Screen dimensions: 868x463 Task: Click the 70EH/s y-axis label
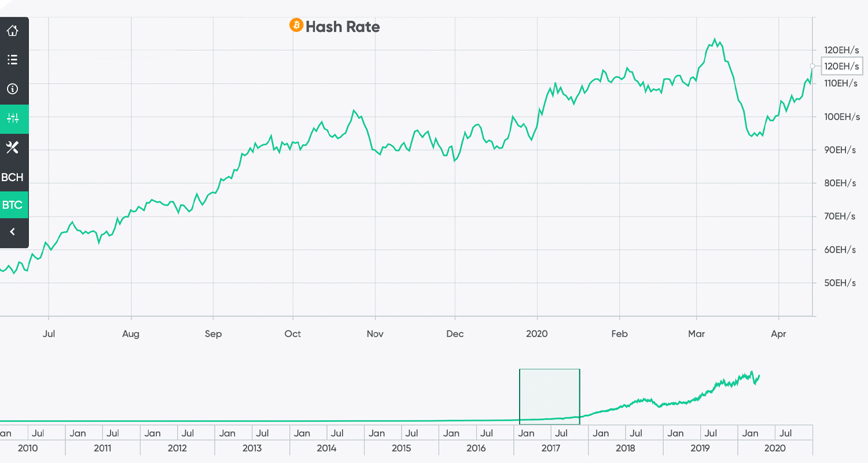[x=840, y=216]
